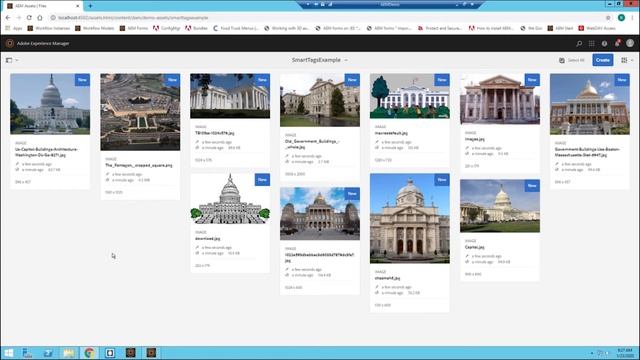Open the AEM user profile avatar

(x=630, y=43)
